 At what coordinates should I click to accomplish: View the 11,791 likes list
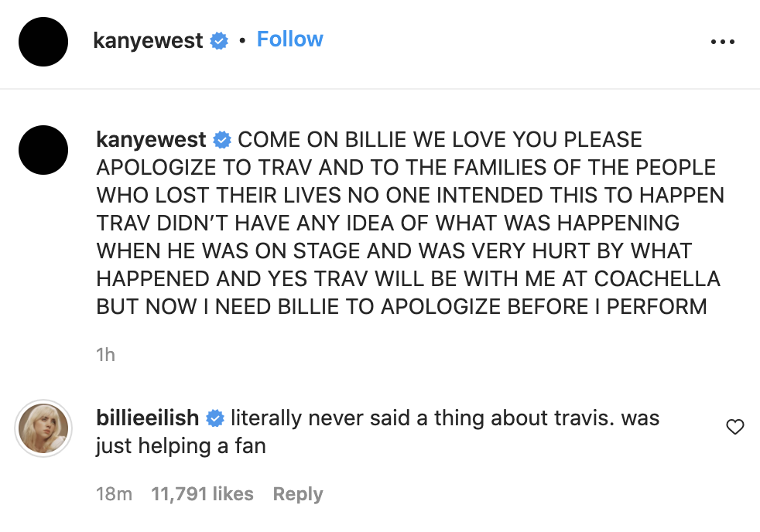202,494
